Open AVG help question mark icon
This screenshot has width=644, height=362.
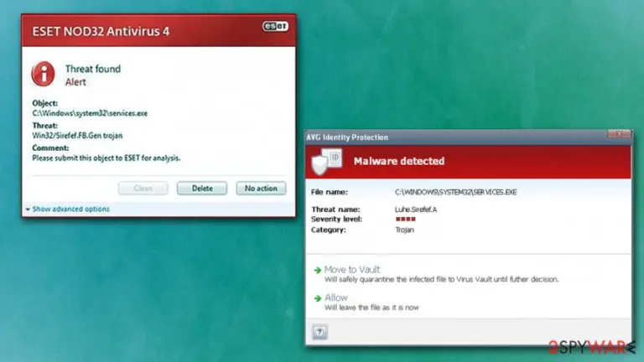tap(319, 332)
